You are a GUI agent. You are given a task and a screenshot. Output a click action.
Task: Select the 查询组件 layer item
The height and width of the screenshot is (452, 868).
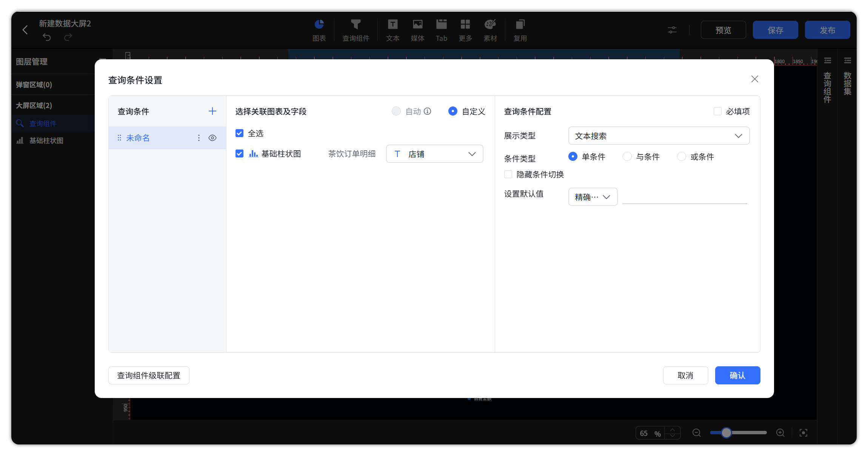pos(53,123)
